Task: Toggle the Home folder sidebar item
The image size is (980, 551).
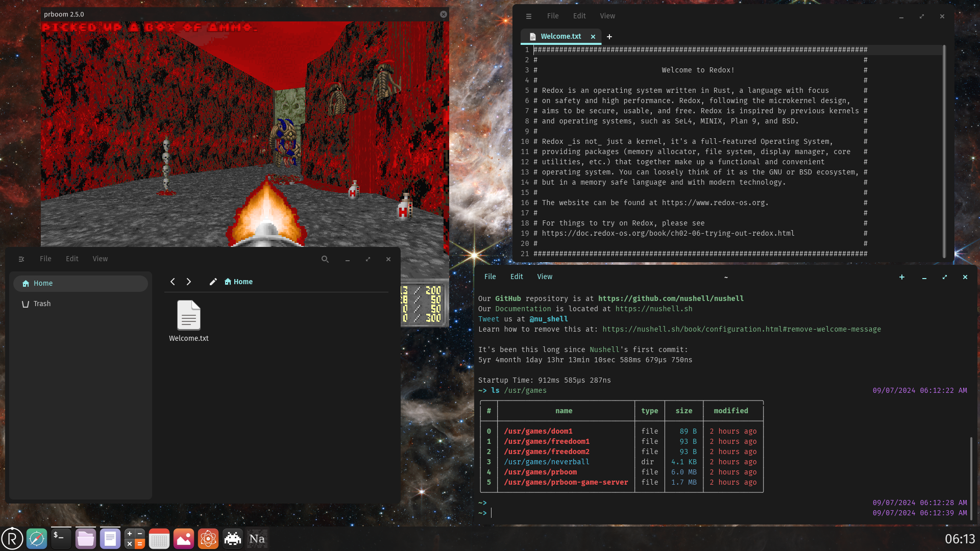Action: [80, 283]
